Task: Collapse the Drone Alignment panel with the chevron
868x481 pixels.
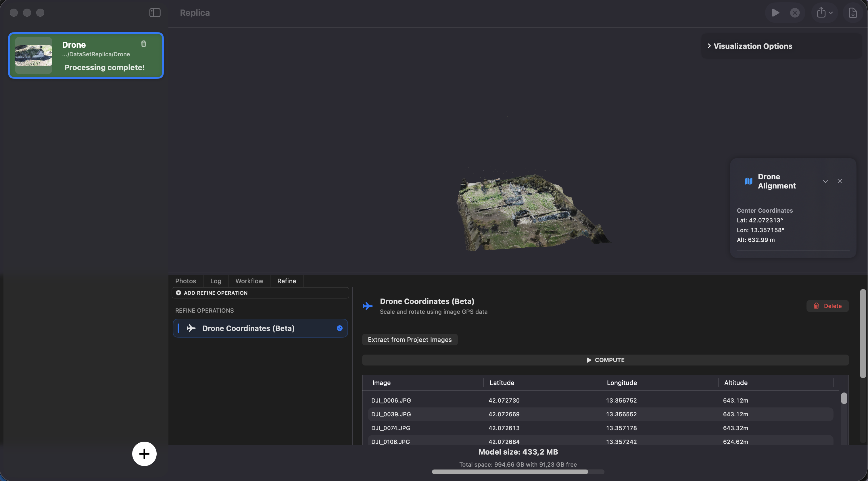Action: 825,181
